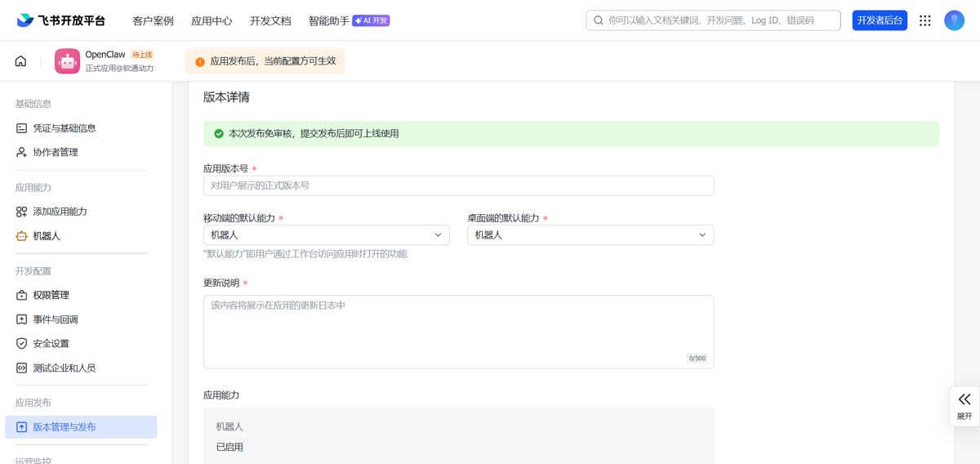Open the user avatar menu
Viewport: 980px width, 464px height.
pyautogui.click(x=955, y=20)
